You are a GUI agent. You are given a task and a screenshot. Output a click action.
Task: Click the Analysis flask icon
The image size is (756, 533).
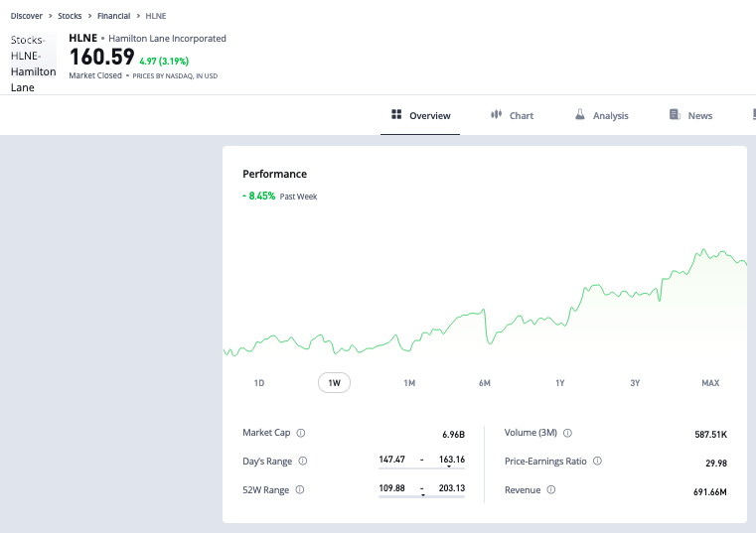[579, 115]
